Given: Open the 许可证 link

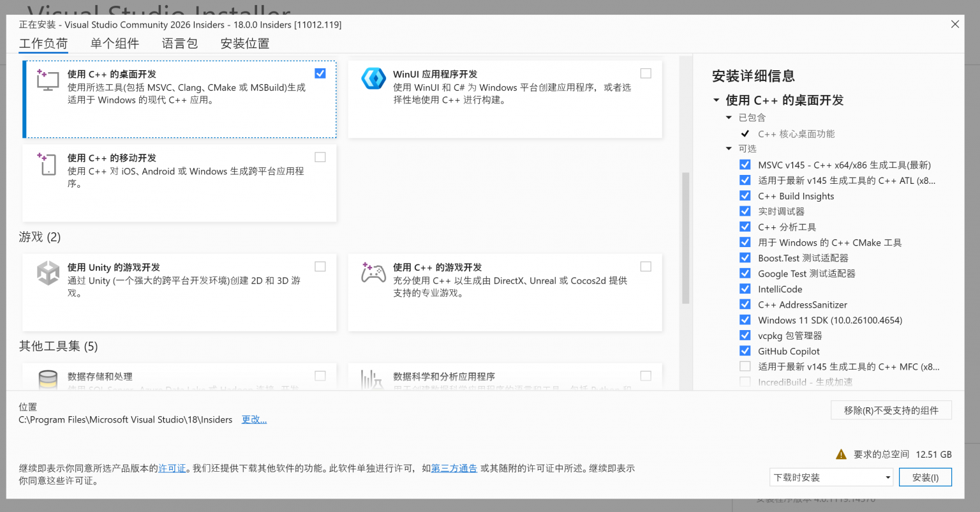Looking at the screenshot, I should 172,468.
